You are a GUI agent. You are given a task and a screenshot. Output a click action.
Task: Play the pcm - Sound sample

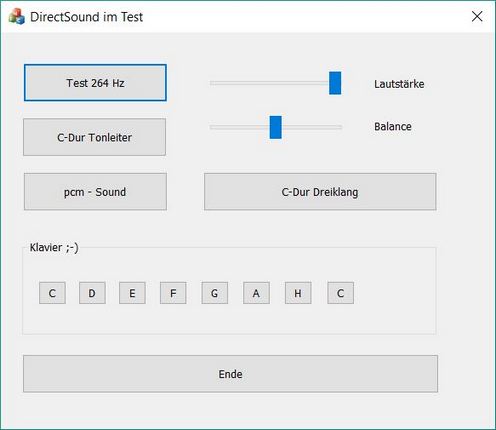(95, 192)
